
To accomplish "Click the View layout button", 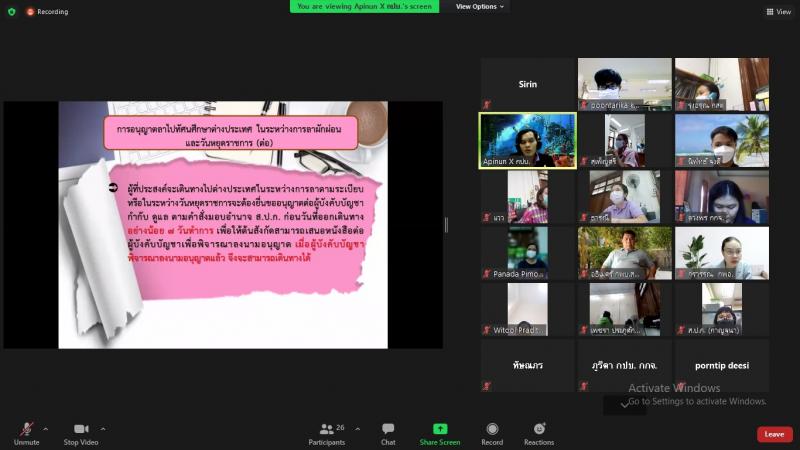I will point(779,12).
